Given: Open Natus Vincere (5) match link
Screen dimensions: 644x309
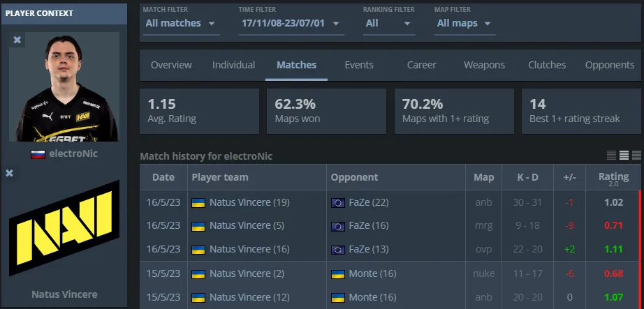Looking at the screenshot, I should [247, 225].
